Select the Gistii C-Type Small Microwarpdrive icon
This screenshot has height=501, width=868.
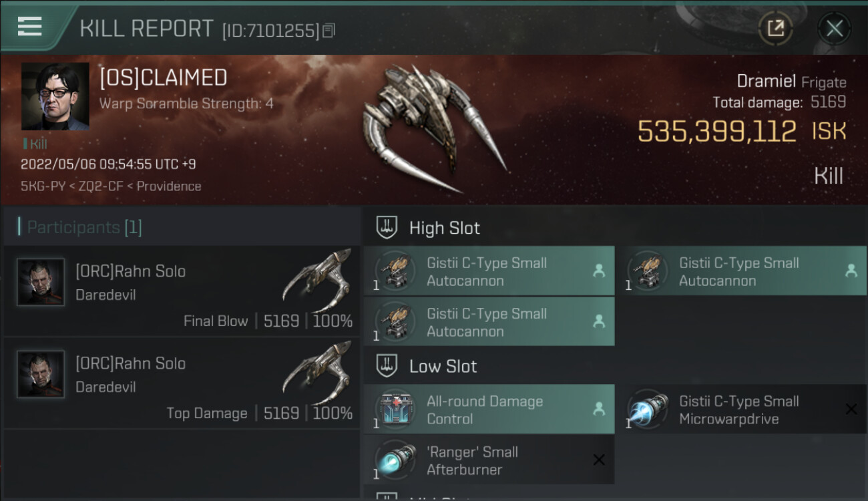tap(648, 409)
